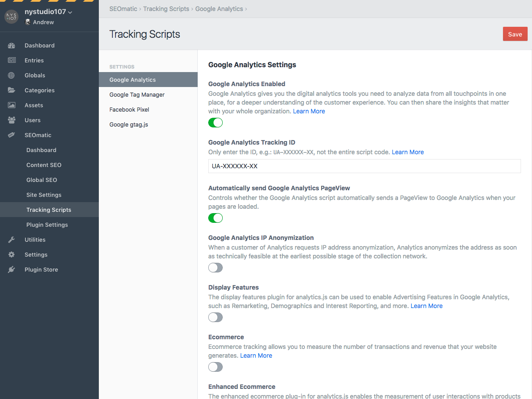
Task: Click the Settings gear icon
Action: pos(11,254)
